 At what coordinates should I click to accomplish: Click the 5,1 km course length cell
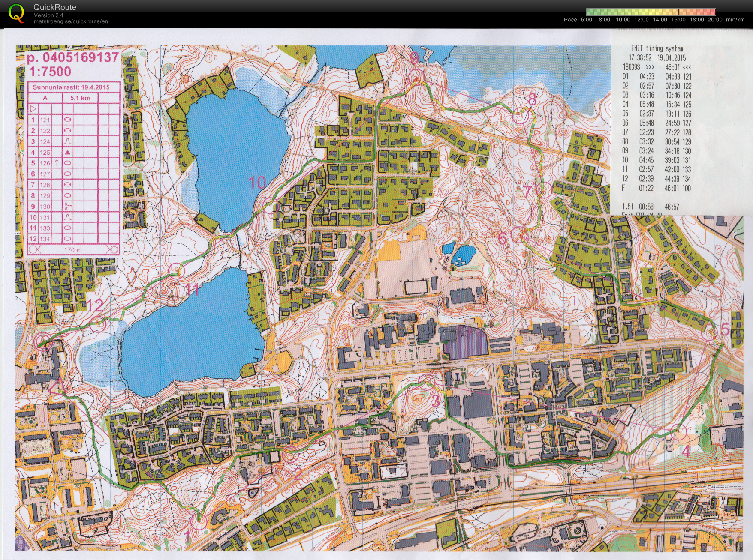pos(80,98)
